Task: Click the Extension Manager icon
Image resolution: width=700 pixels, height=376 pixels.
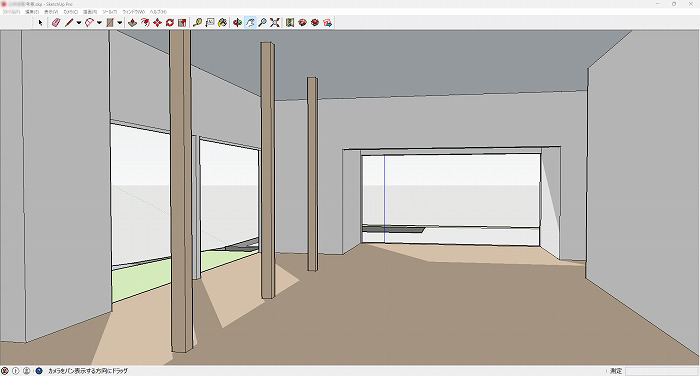Action: pyautogui.click(x=315, y=22)
